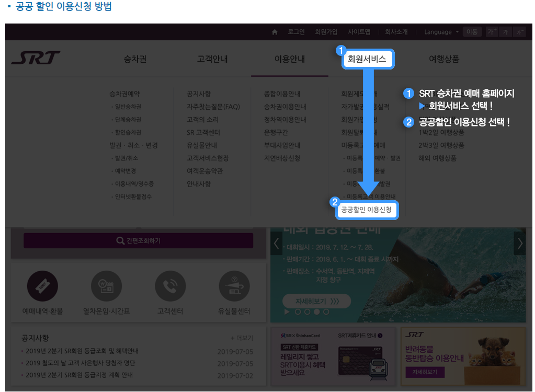Click 자세히보기 on 반려동물 동반탑승 banner
The width and height of the screenshot is (535, 392).
[x=425, y=372]
